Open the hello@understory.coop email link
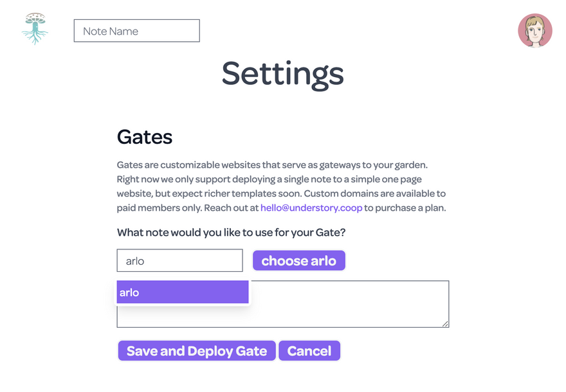The width and height of the screenshot is (566, 392). [311, 208]
